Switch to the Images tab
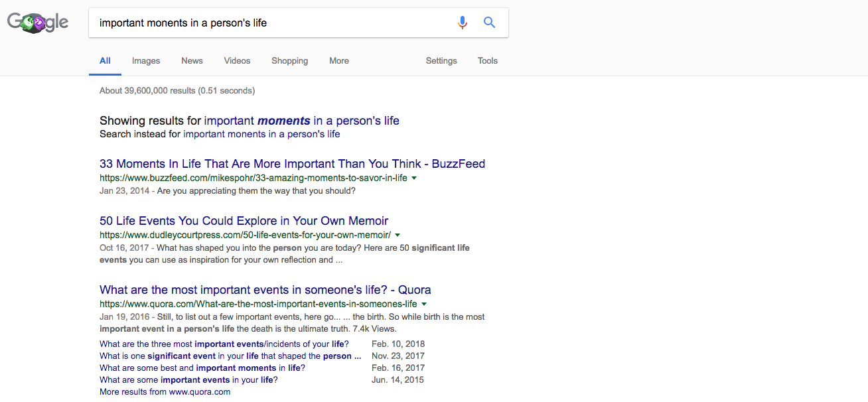 click(146, 60)
